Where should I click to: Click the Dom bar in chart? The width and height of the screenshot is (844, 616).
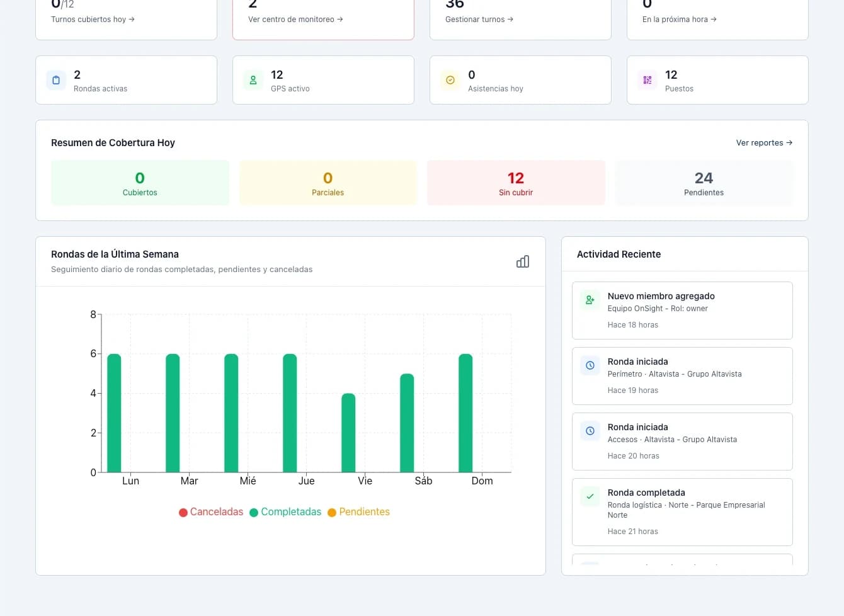[x=465, y=413]
